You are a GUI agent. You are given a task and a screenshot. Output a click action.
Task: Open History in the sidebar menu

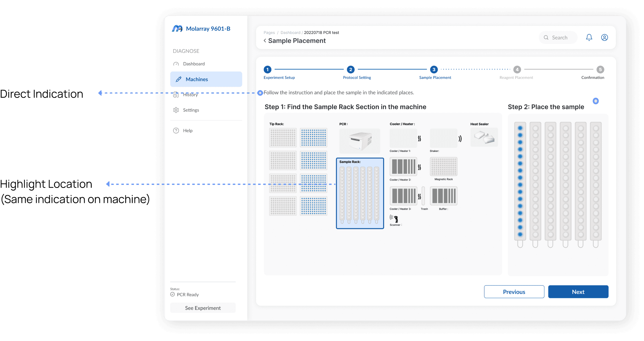point(191,95)
